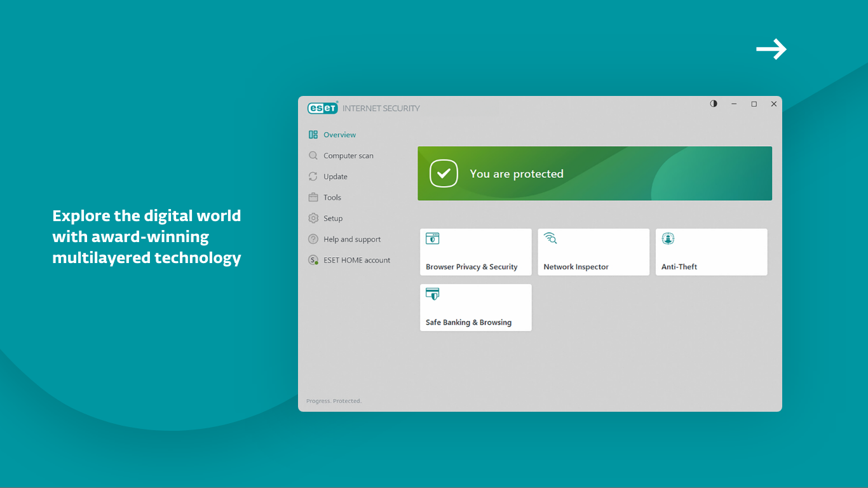Click the Help and support question mark icon
This screenshot has height=488, width=868.
coord(313,239)
